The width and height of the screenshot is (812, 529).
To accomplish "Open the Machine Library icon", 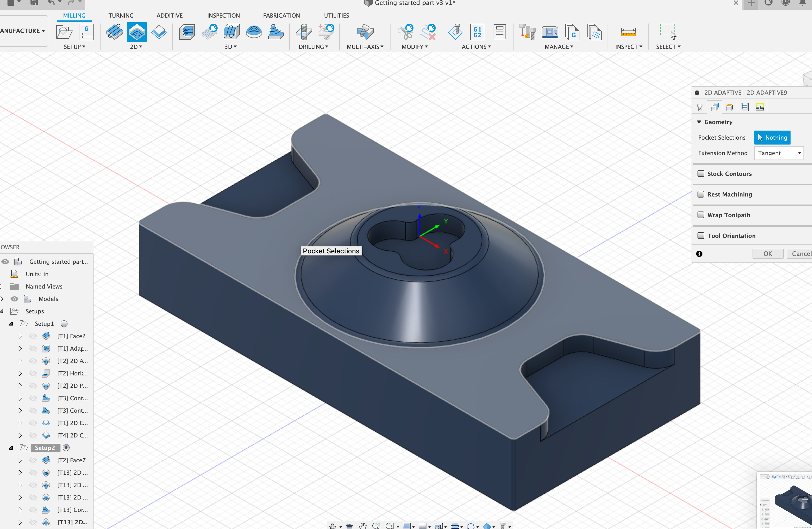I will coord(550,32).
